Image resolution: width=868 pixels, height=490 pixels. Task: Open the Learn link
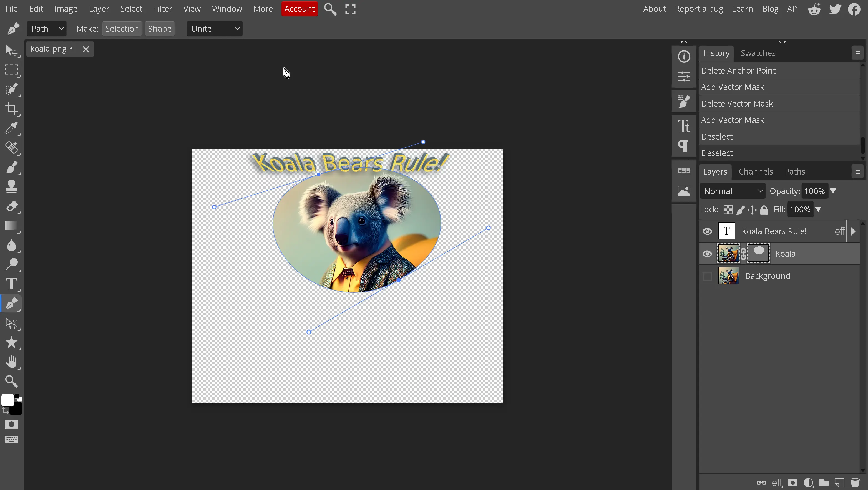pyautogui.click(x=742, y=9)
